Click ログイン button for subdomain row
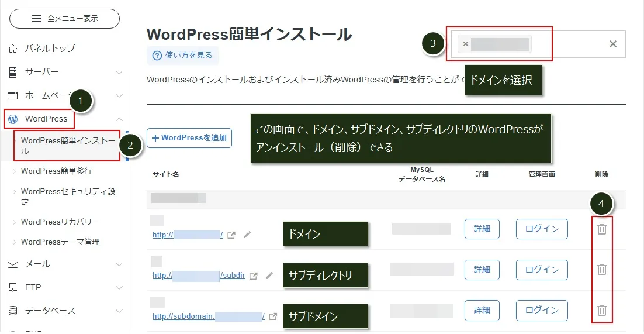Viewport: 644px width, 334px height. pyautogui.click(x=542, y=311)
